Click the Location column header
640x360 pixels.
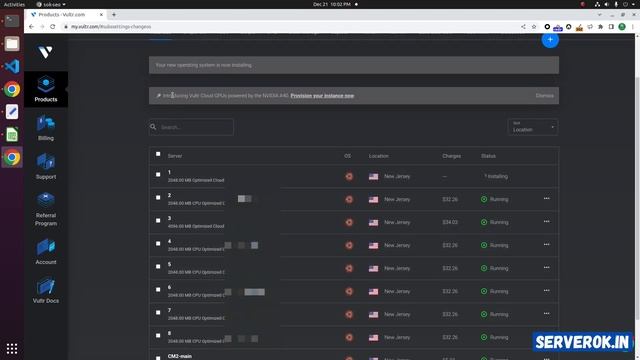coord(379,156)
